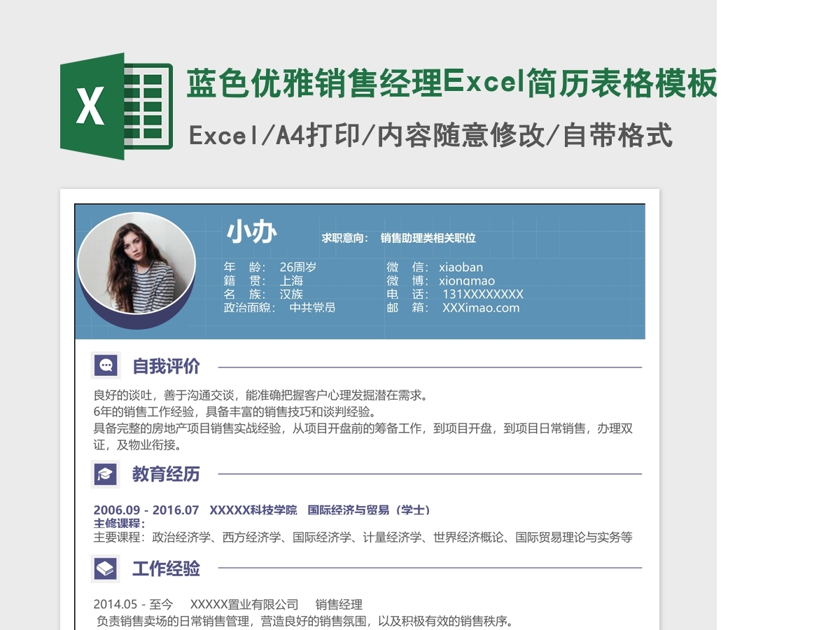
Task: Click the school name XXXXX科技学院
Action: [253, 510]
